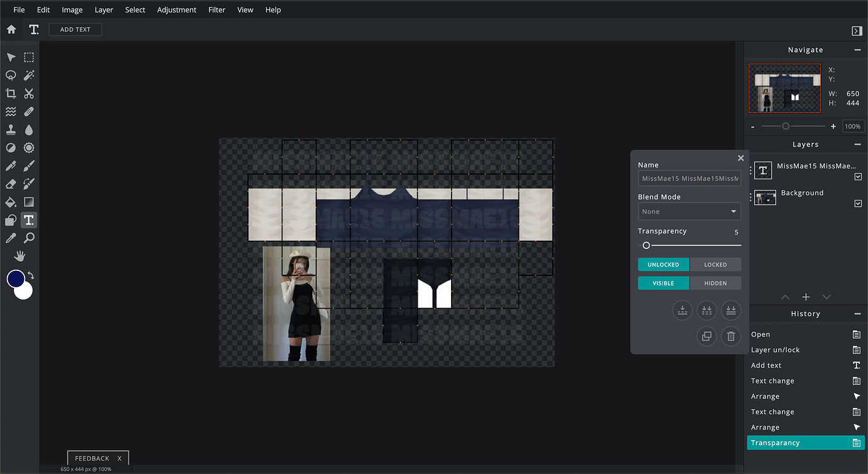This screenshot has height=474, width=868.
Task: Collapse the History panel
Action: click(x=857, y=313)
